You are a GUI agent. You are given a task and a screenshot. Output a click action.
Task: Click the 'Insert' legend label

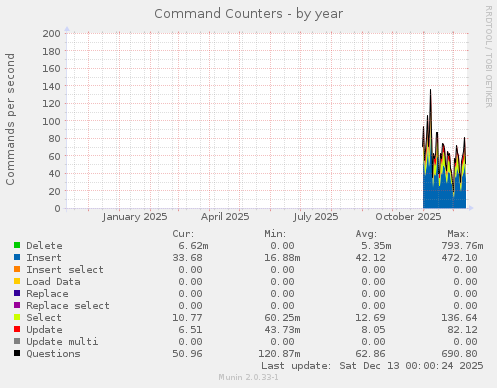tap(44, 258)
